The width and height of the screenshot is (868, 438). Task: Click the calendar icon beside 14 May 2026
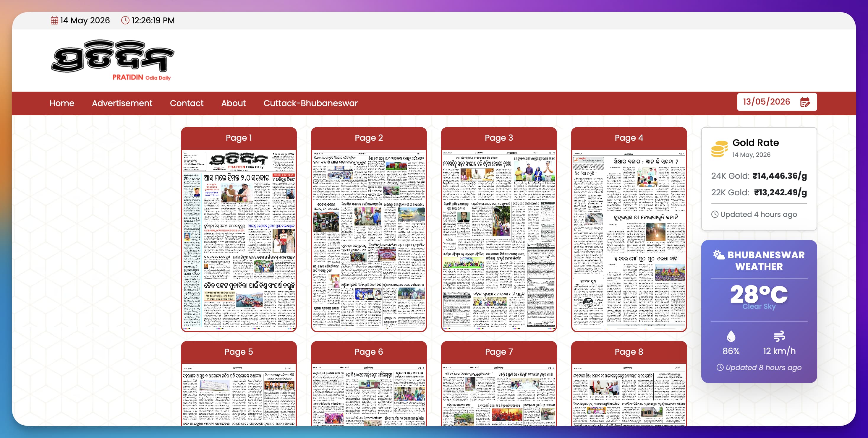click(54, 21)
